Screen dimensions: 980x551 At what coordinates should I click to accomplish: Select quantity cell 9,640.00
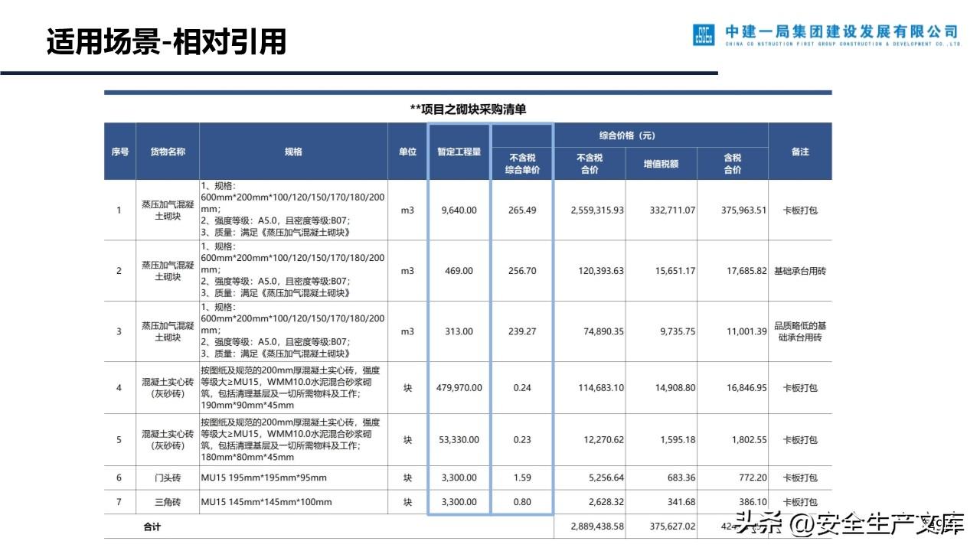pos(459,210)
